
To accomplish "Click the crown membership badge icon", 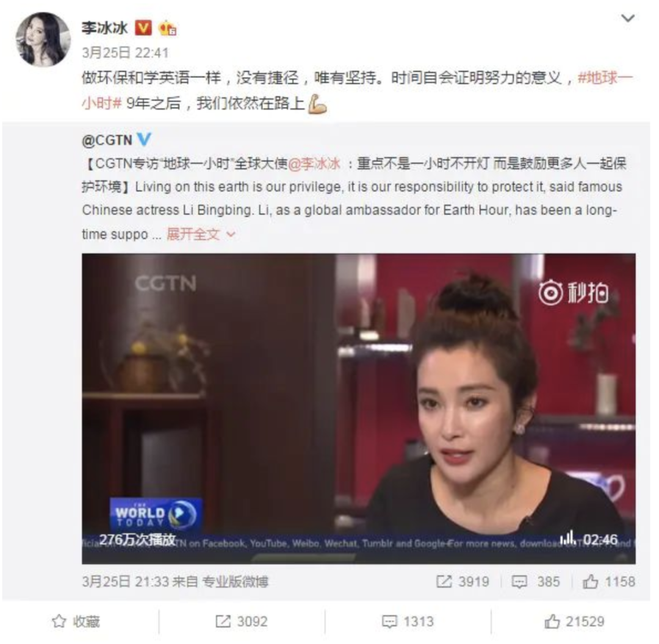I will click(167, 28).
